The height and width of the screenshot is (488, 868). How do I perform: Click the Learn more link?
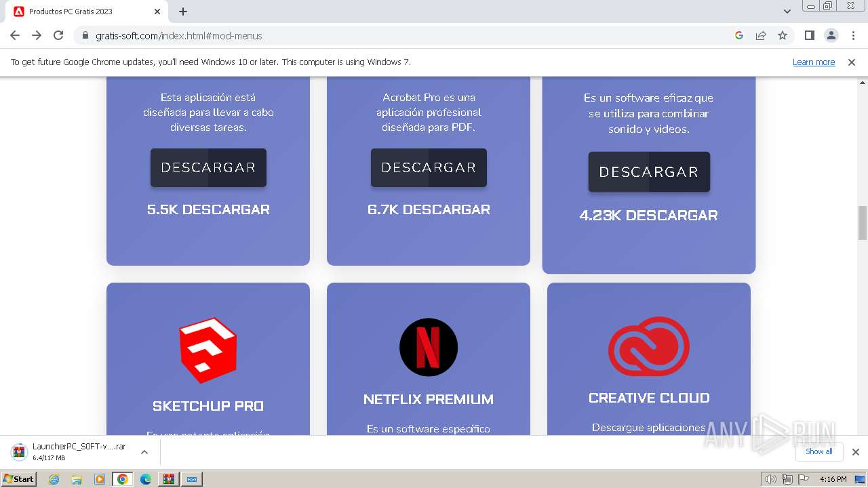(814, 62)
